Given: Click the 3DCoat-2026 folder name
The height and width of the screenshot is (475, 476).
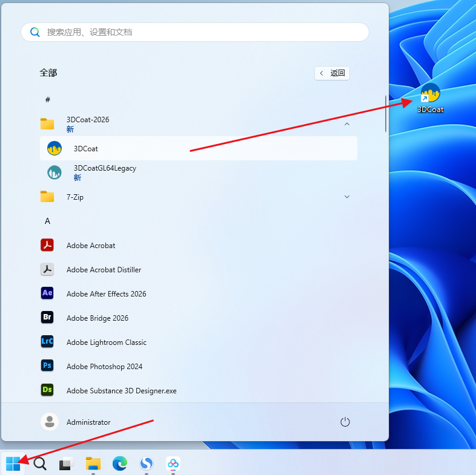Looking at the screenshot, I should [88, 120].
